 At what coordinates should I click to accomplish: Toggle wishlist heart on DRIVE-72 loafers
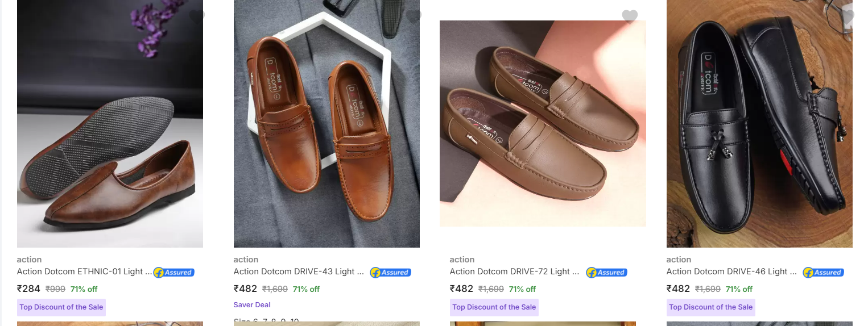point(630,16)
